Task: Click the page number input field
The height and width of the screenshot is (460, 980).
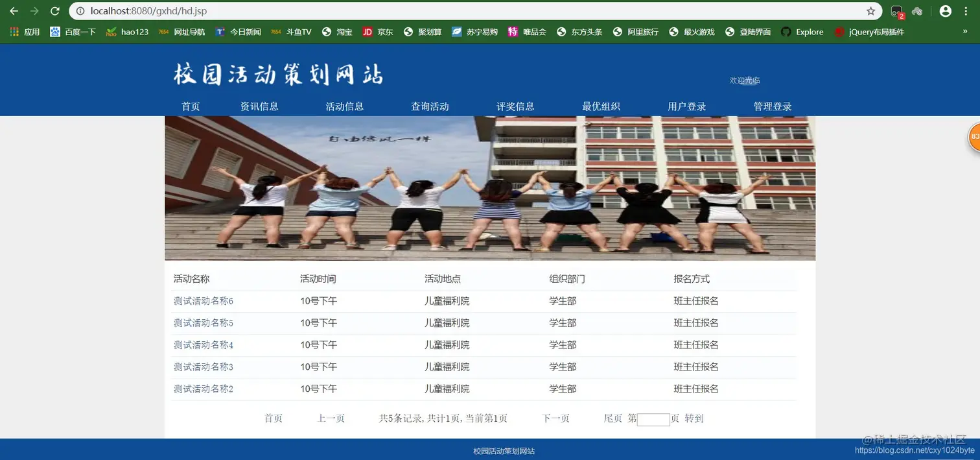Action: coord(653,418)
